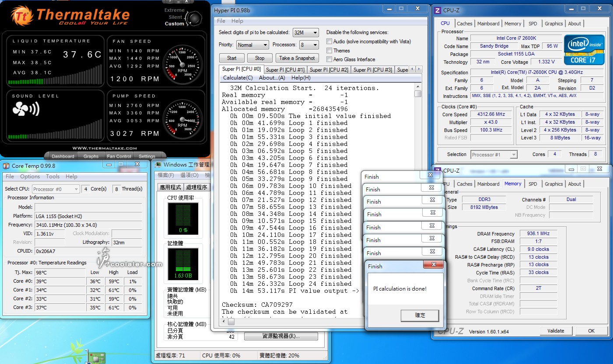Open Task Manager 檔案(F) menu
The height and width of the screenshot is (364, 613).
click(165, 175)
